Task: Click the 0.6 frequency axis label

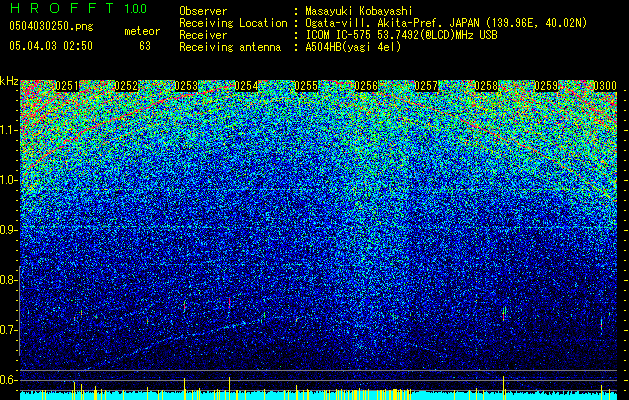Action: coord(7,380)
